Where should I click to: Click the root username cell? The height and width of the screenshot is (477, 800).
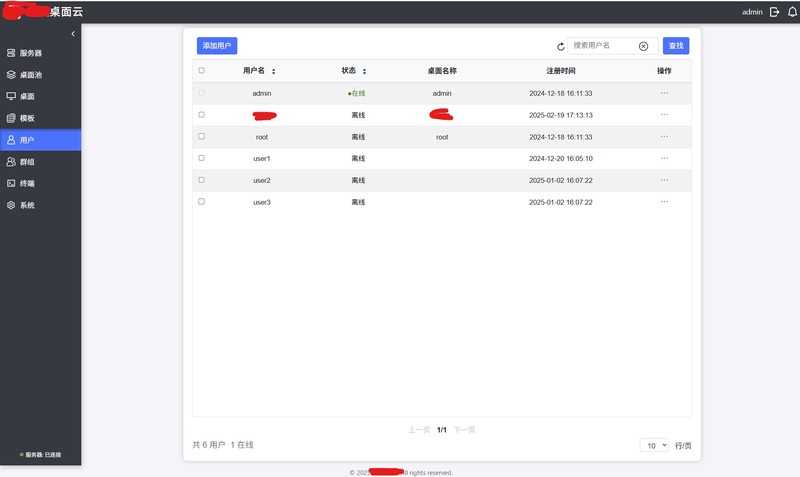tap(262, 137)
